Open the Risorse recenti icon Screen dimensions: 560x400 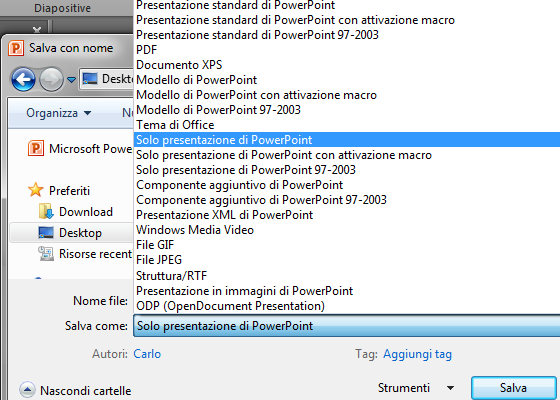(46, 254)
